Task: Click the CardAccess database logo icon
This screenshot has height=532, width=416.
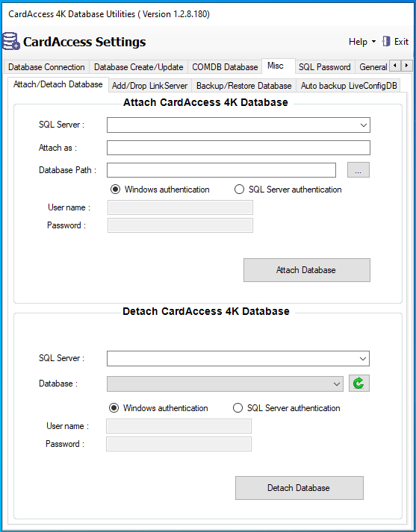Action: (11, 41)
